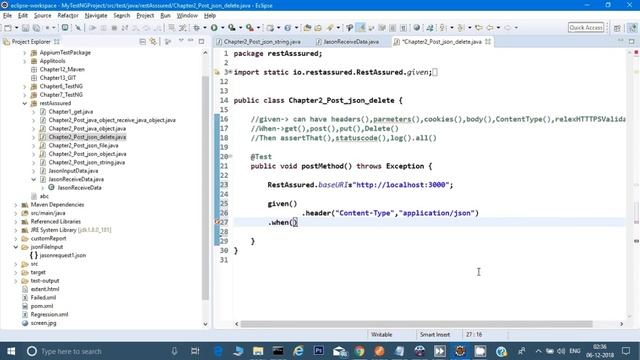The image size is (640, 360).
Task: Click the File Explorer taskbar icon
Action: pyautogui.click(x=258, y=351)
